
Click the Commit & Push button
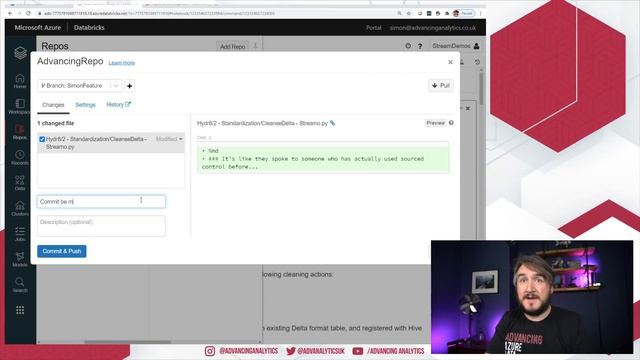click(62, 251)
